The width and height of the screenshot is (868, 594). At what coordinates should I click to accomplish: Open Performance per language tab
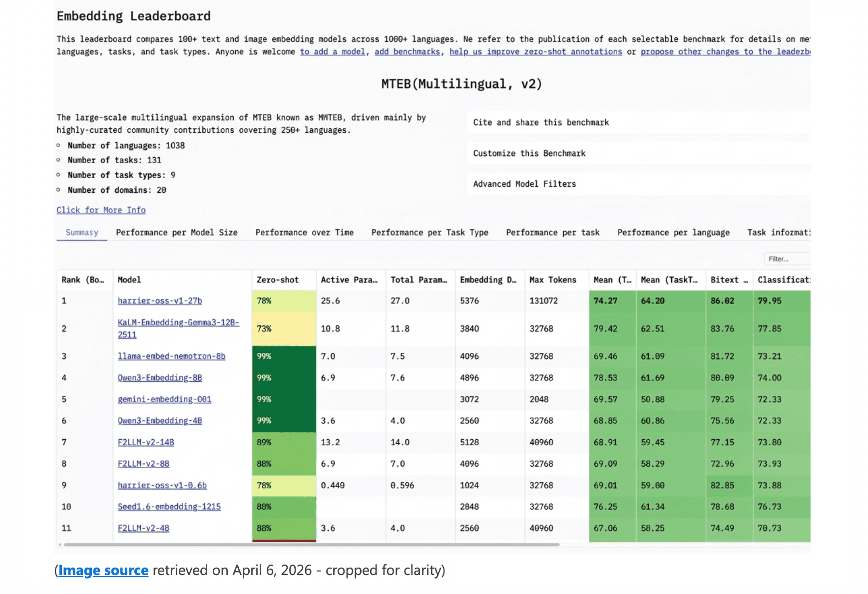pyautogui.click(x=673, y=233)
